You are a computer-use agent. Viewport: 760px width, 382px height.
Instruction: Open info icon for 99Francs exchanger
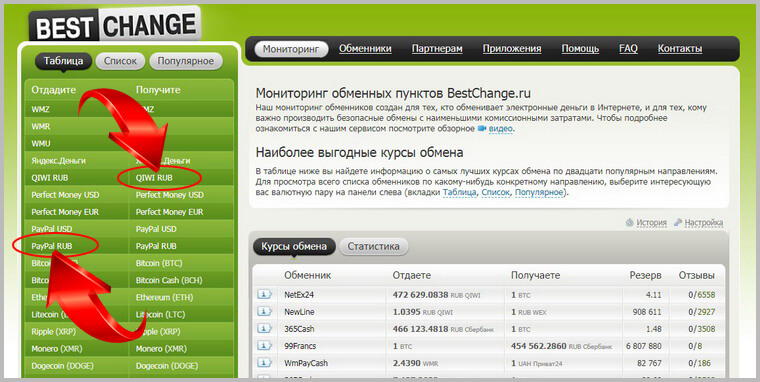pyautogui.click(x=264, y=346)
